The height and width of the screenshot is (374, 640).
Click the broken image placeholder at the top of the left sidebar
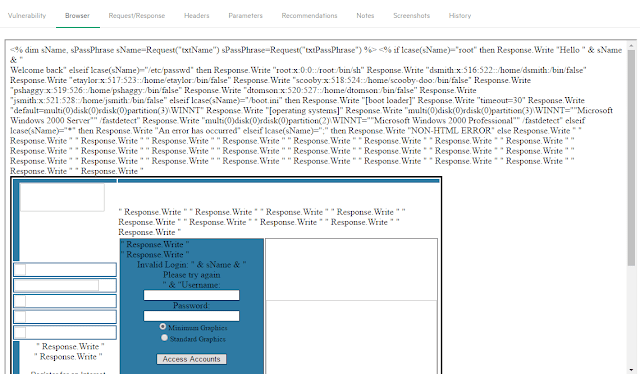pos(62,197)
